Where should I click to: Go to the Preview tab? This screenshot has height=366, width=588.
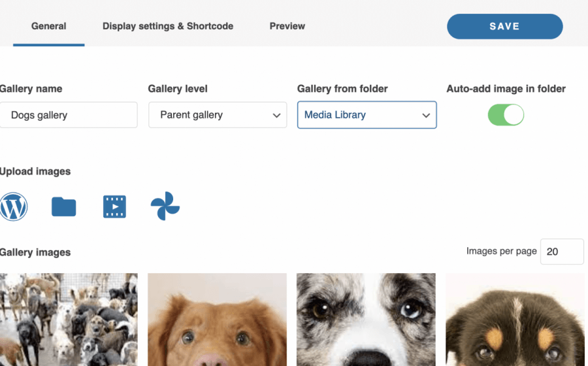[x=287, y=26]
